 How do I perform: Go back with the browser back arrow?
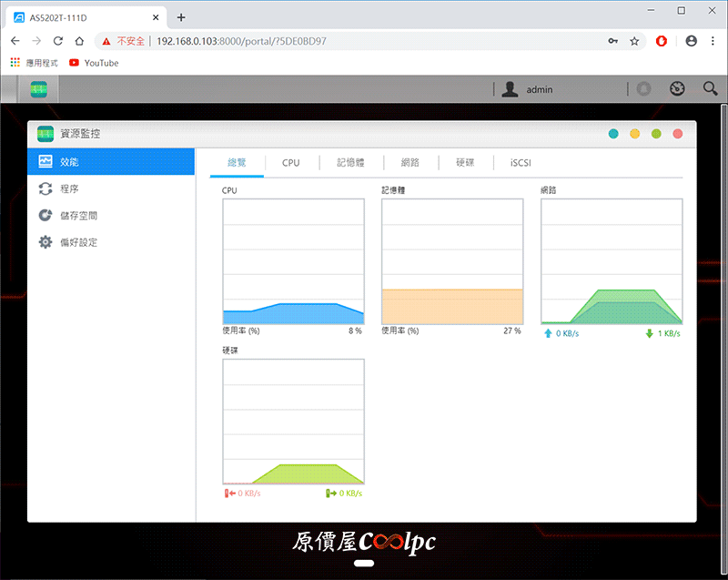15,41
